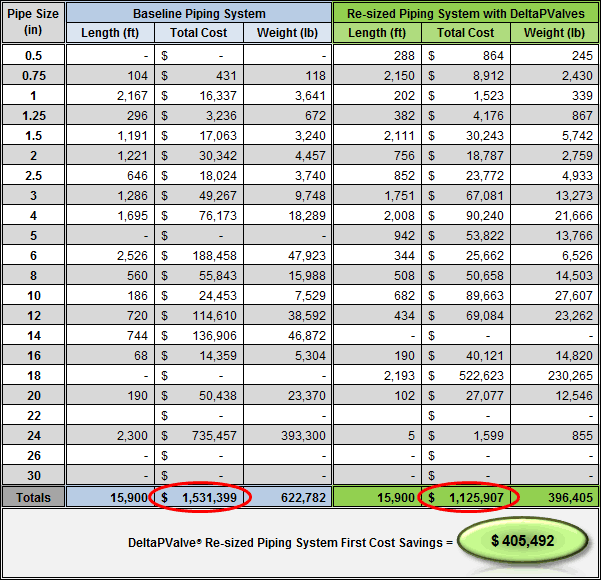Select the cost value 50,438
The width and height of the screenshot is (601, 580).
[218, 395]
